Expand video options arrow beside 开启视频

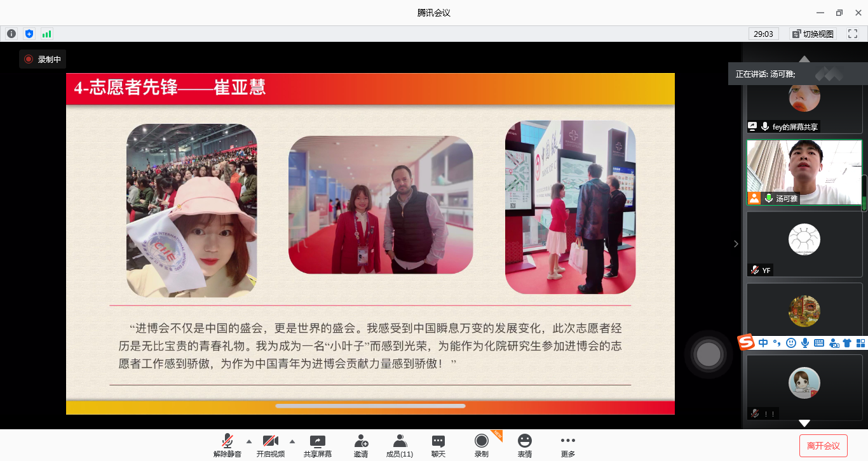(292, 441)
